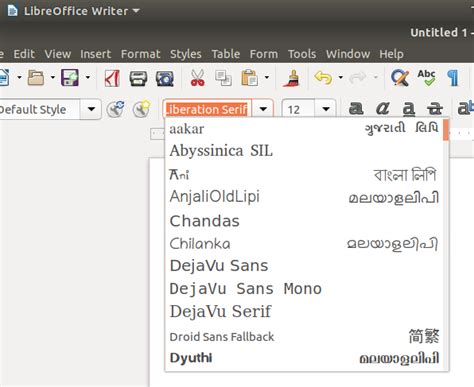This screenshot has width=474, height=387.
Task: Choose Abyssinica SIL font
Action: point(304,151)
